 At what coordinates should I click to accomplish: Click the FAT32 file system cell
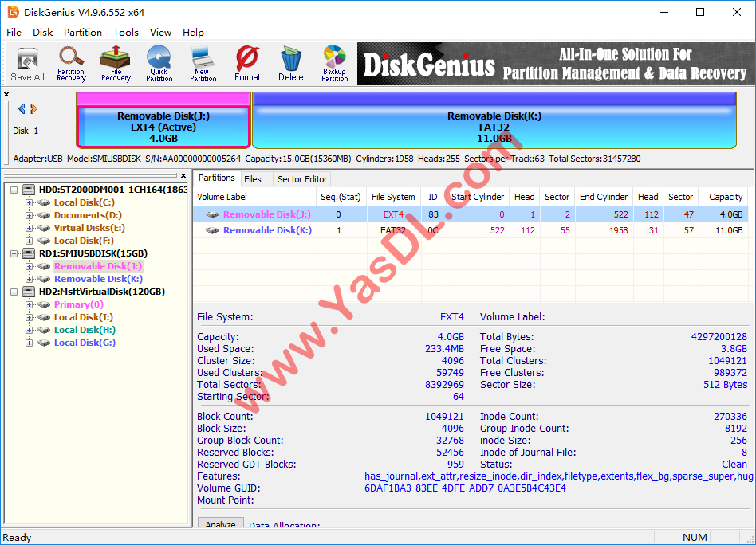click(393, 231)
